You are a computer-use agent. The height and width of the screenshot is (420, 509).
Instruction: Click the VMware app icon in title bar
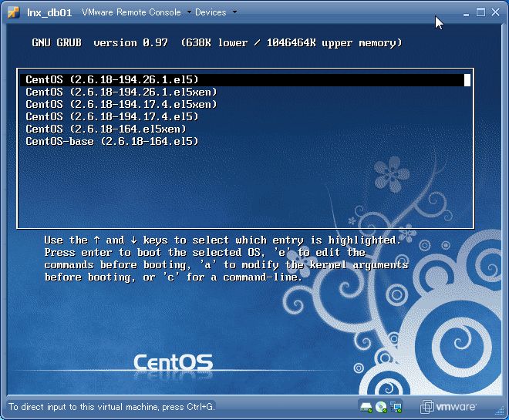[13, 12]
